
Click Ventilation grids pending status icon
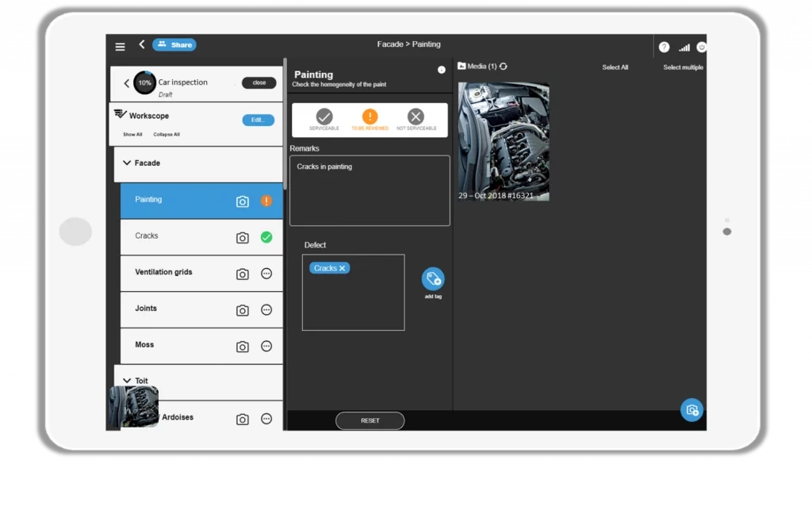[266, 274]
